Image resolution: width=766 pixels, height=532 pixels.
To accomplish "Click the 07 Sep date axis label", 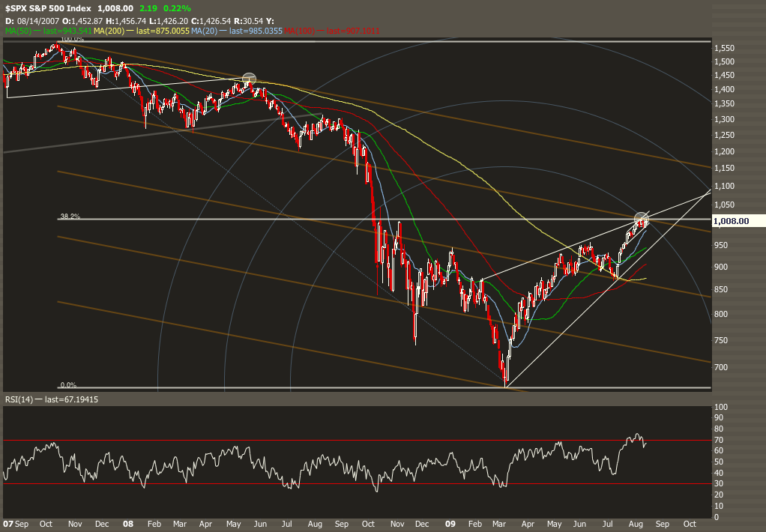I will coord(16,525).
